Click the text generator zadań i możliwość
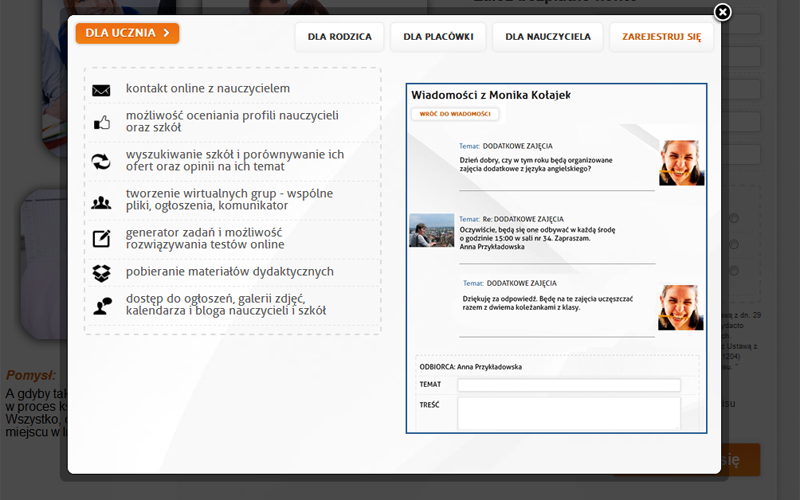 (204, 232)
